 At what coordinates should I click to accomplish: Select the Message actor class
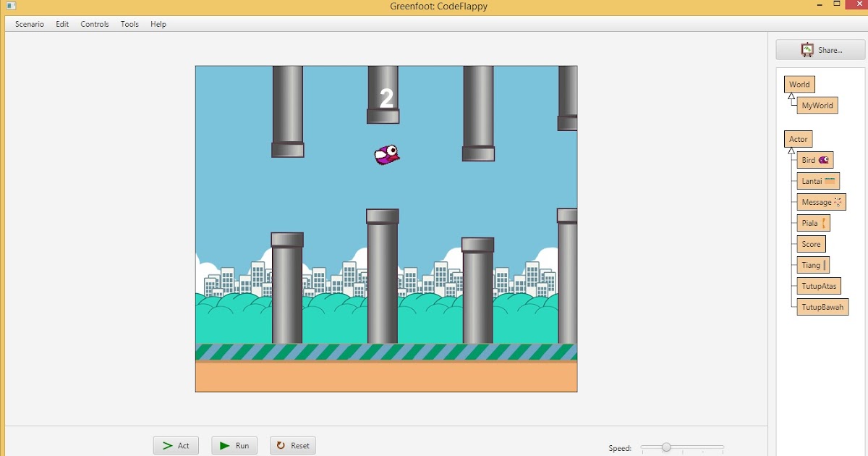point(822,202)
